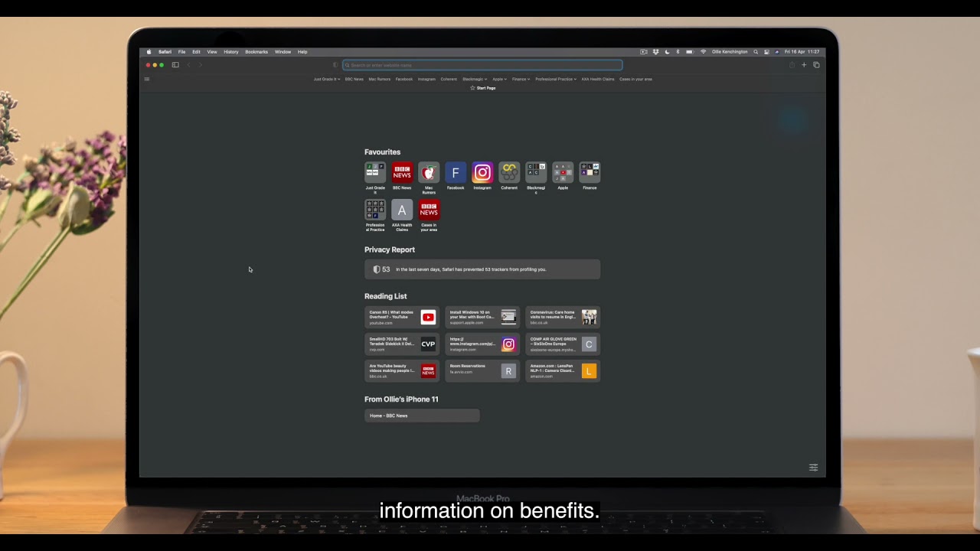Open Install Windows 10 reading list item
This screenshot has height=551, width=980.
click(x=482, y=317)
